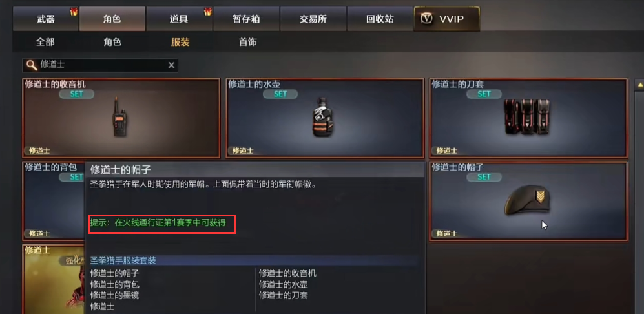Click the scrollbar up arrow
644x314 pixels.
pos(639,85)
